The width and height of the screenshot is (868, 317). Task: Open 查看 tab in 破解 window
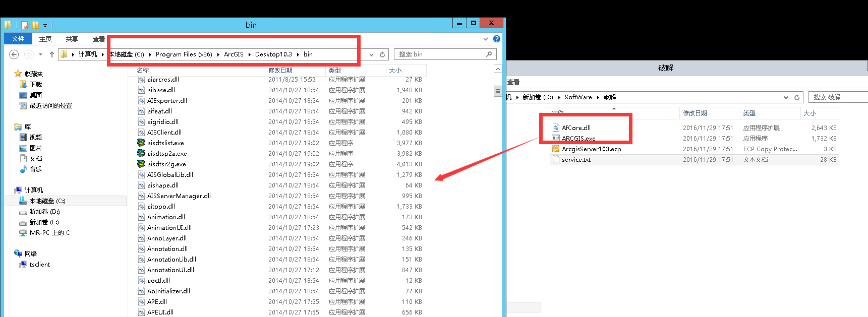(513, 82)
